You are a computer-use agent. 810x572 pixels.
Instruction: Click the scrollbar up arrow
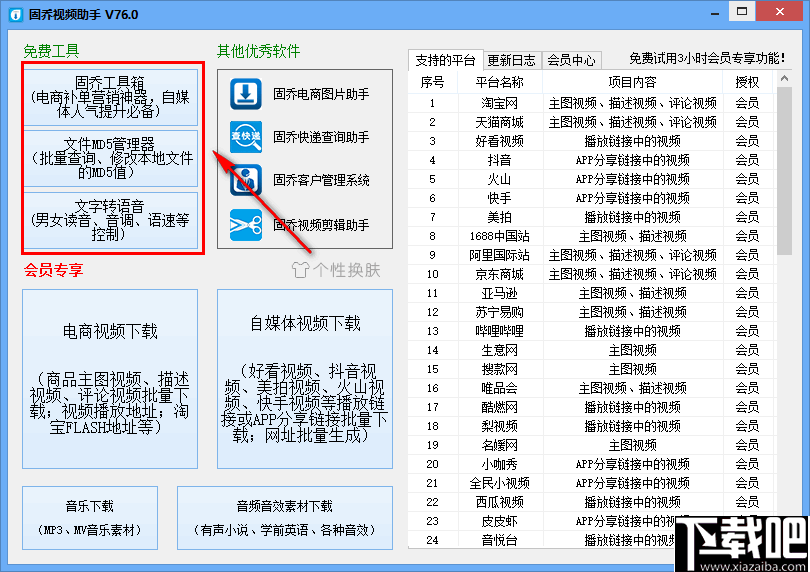[x=784, y=79]
